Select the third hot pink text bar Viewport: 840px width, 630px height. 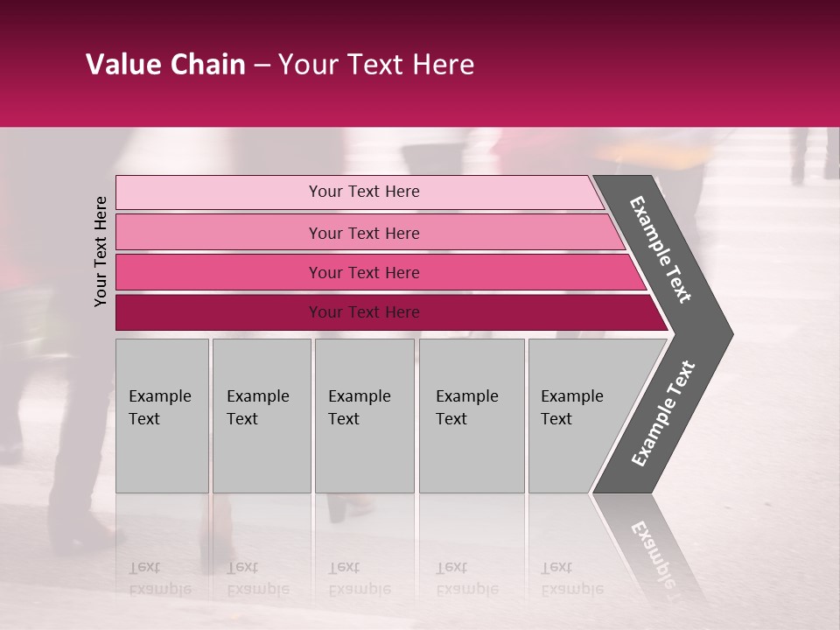click(381, 272)
